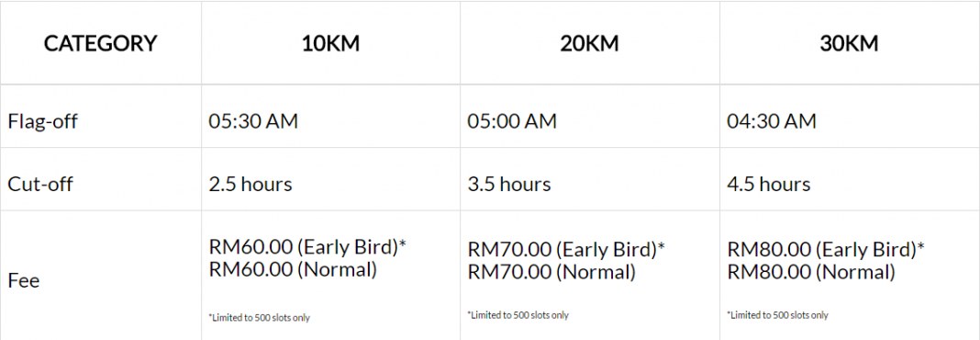Click the 4.5 hours cut-off cell
This screenshot has width=980, height=340.
click(769, 184)
